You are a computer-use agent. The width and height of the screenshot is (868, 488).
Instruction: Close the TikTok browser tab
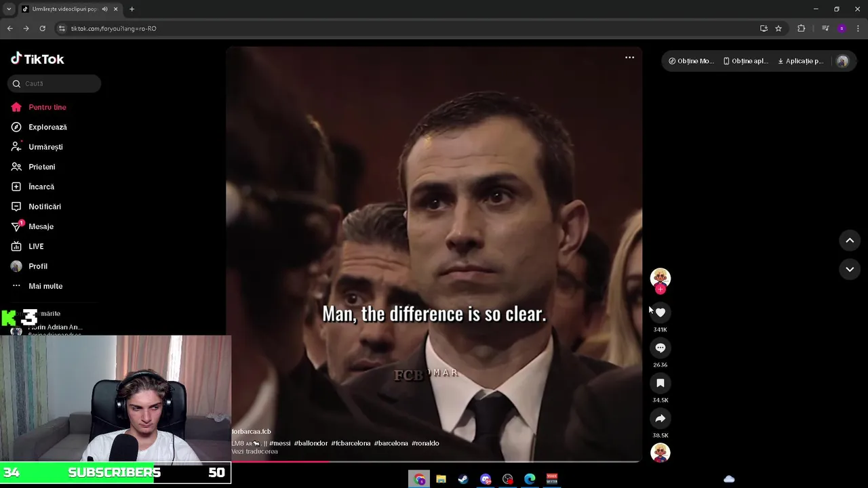(x=115, y=9)
